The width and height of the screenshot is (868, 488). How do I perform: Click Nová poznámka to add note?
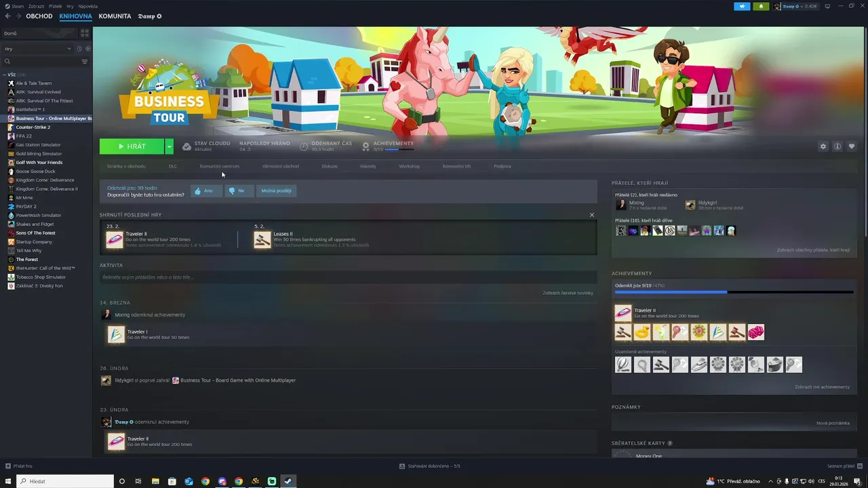point(833,423)
